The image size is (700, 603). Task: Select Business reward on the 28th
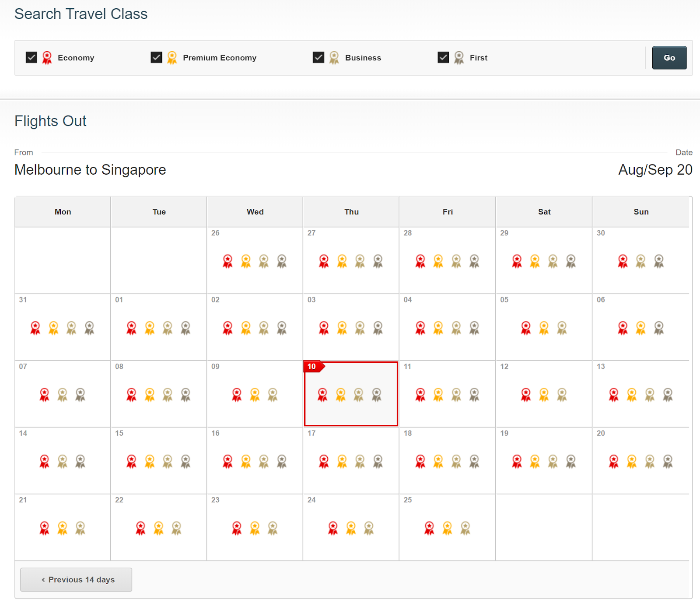pyautogui.click(x=456, y=261)
